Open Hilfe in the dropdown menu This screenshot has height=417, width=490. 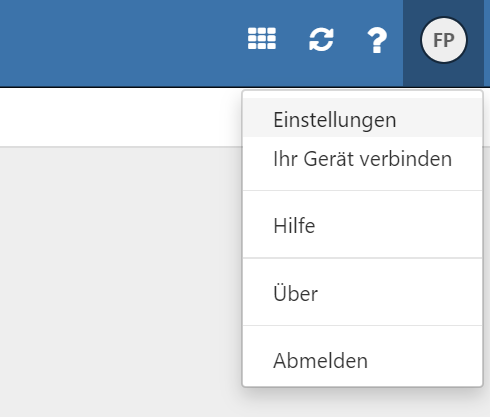coord(363,225)
